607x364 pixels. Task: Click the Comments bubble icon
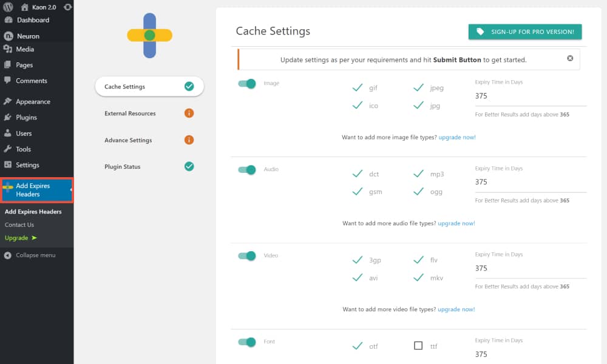point(8,80)
